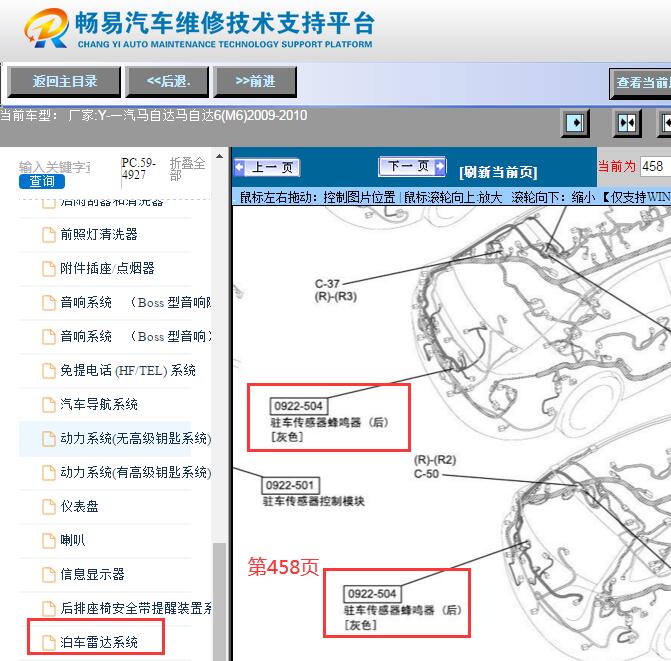Click scroll-up arrow of the left tree
671x661 pixels.
point(220,156)
